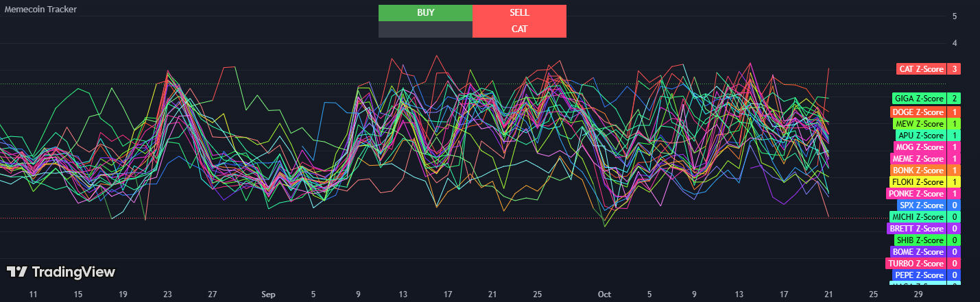Viewport: 980px width, 302px height.
Task: Click the 15 date label on the time axis
Action: tap(78, 294)
